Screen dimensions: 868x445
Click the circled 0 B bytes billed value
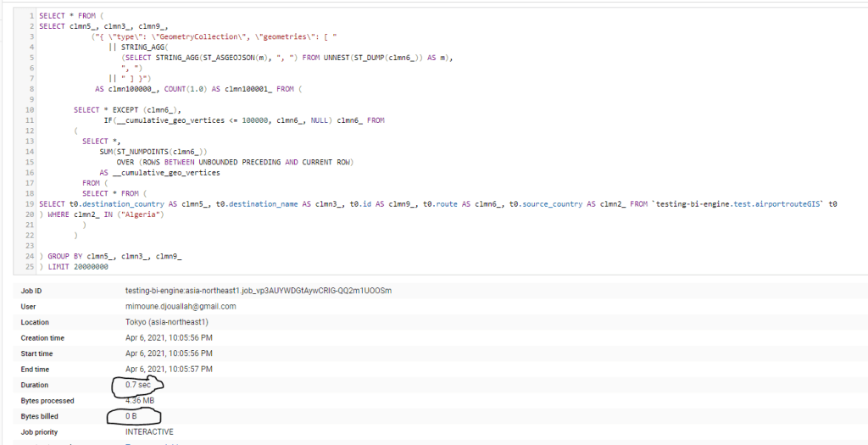pyautogui.click(x=132, y=416)
